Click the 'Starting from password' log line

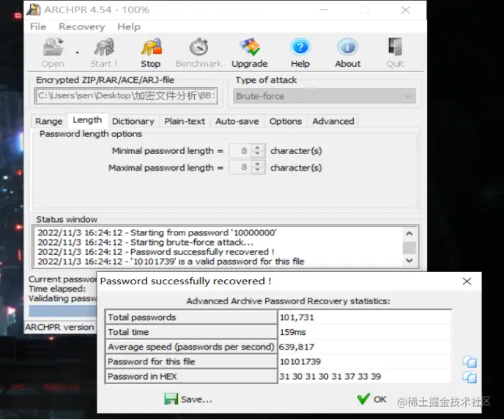pyautogui.click(x=157, y=232)
